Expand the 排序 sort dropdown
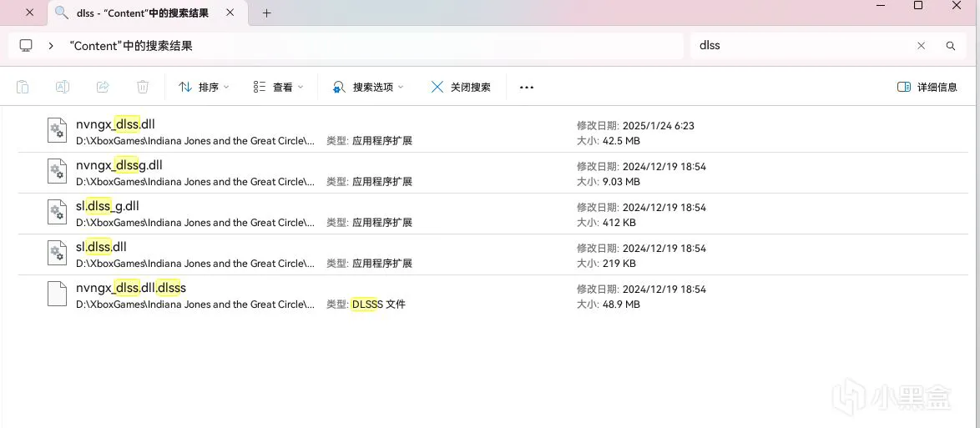The height and width of the screenshot is (428, 980). [x=203, y=87]
